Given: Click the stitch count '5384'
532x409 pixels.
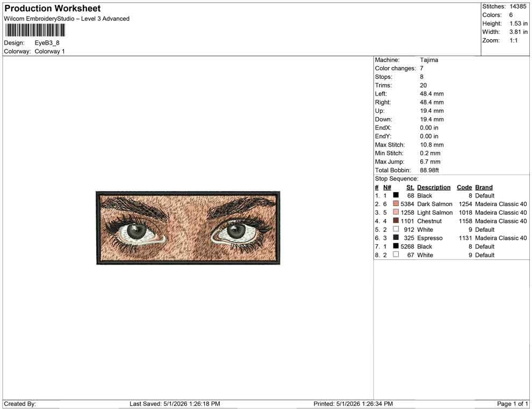Looking at the screenshot, I should 407,204.
